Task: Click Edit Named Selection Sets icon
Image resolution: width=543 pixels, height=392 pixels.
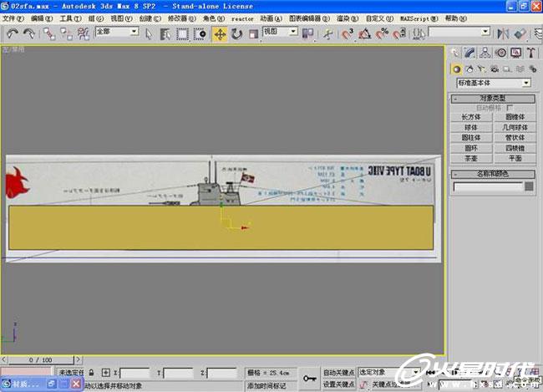Action: tap(419, 34)
